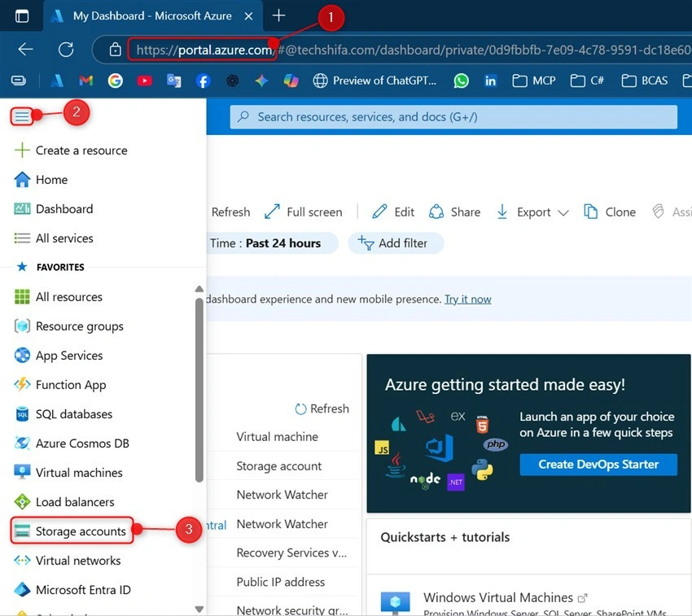Click the Search resources, services, and docs box
The image size is (692, 616).
(453, 117)
